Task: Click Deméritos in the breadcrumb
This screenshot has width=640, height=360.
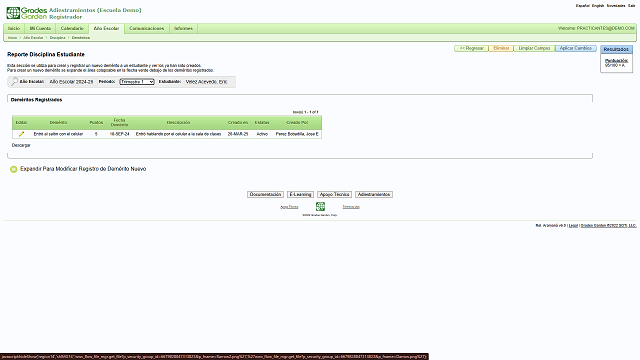Action: pyautogui.click(x=81, y=38)
